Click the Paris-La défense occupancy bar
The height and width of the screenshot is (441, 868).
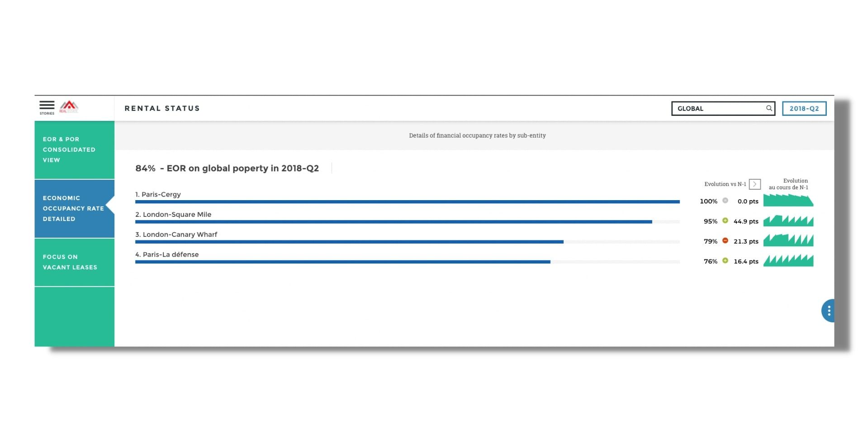coord(342,262)
